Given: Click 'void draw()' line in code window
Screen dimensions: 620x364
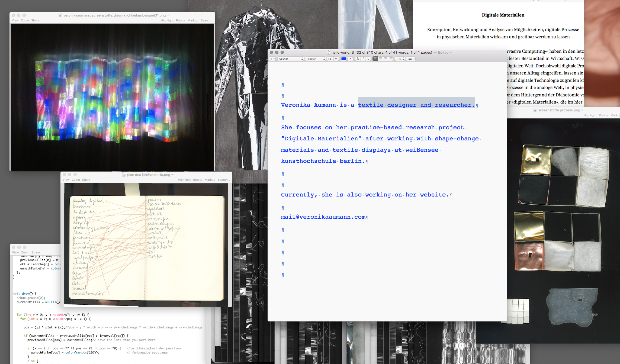Looking at the screenshot, I should (25, 294).
